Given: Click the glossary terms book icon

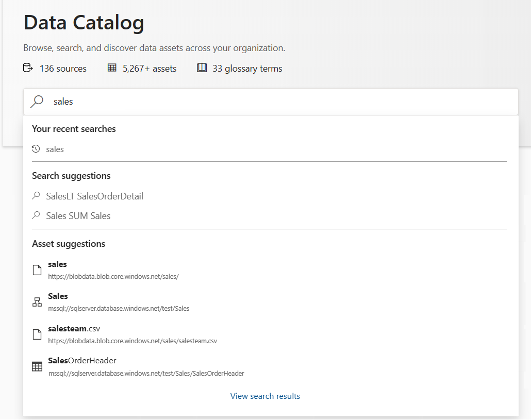Looking at the screenshot, I should [202, 68].
